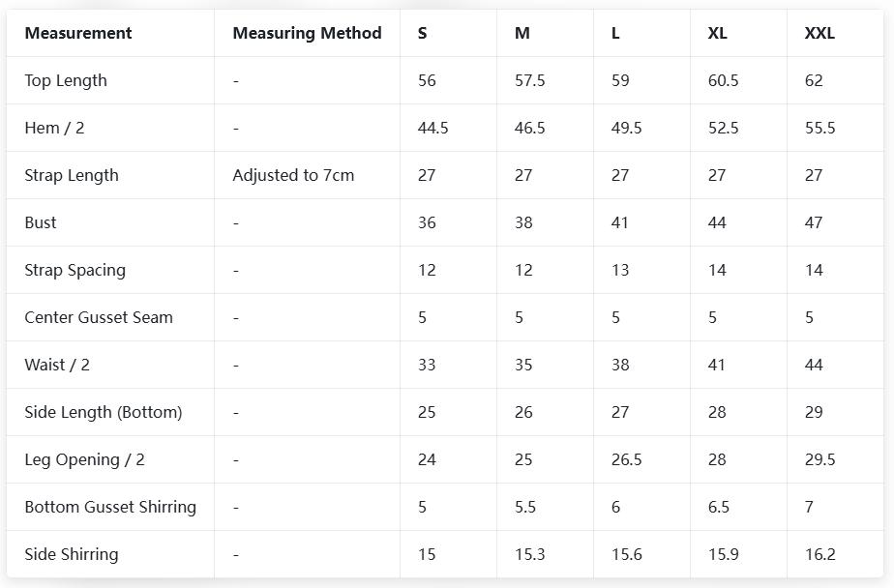Click the Strap Spacing row label
This screenshot has height=588, width=894.
(x=74, y=270)
